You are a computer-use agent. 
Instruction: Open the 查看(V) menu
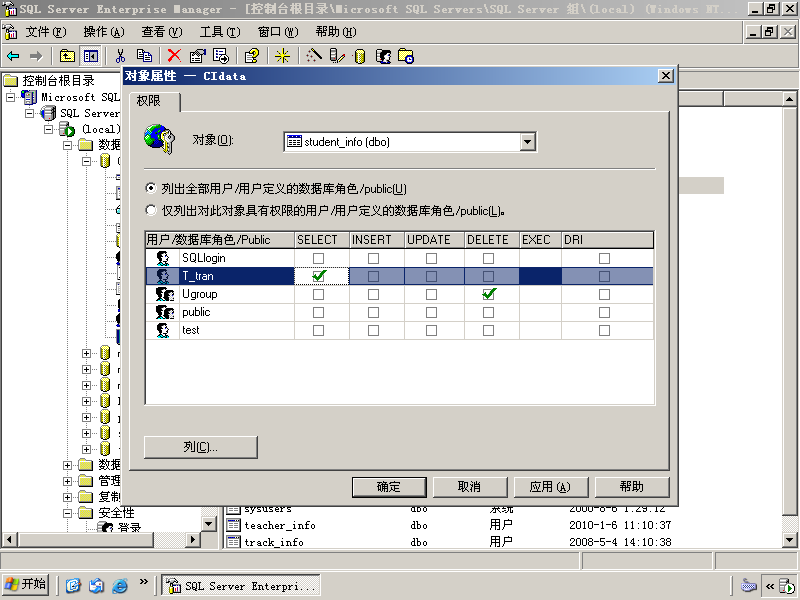pos(162,32)
